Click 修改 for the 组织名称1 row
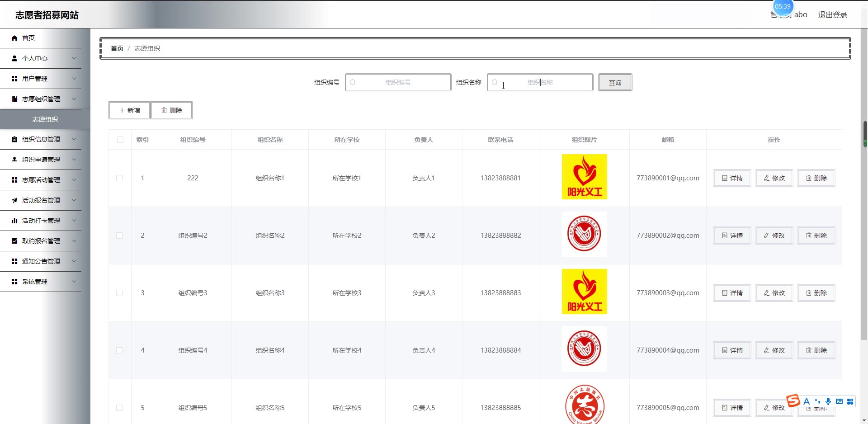 (774, 178)
